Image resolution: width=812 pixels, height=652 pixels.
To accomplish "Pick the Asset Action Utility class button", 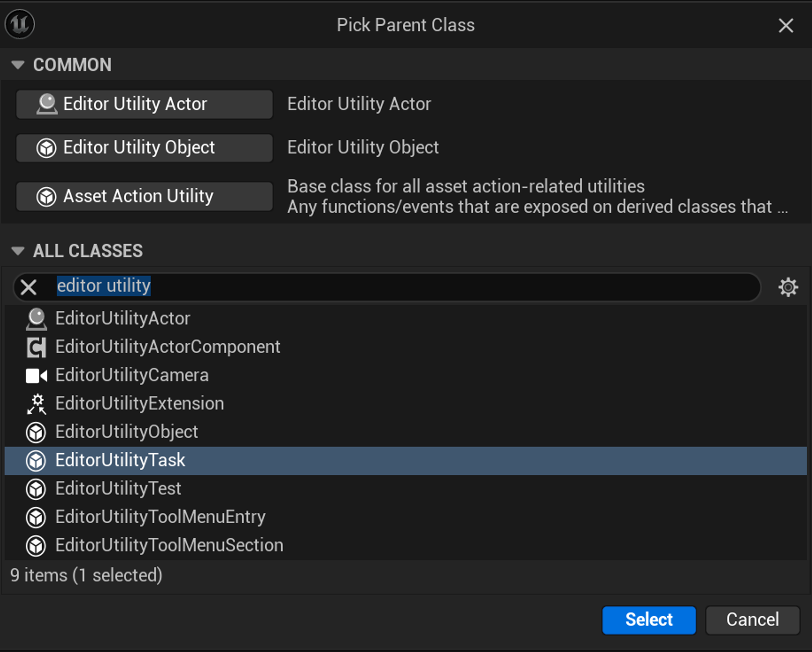I will click(x=144, y=197).
